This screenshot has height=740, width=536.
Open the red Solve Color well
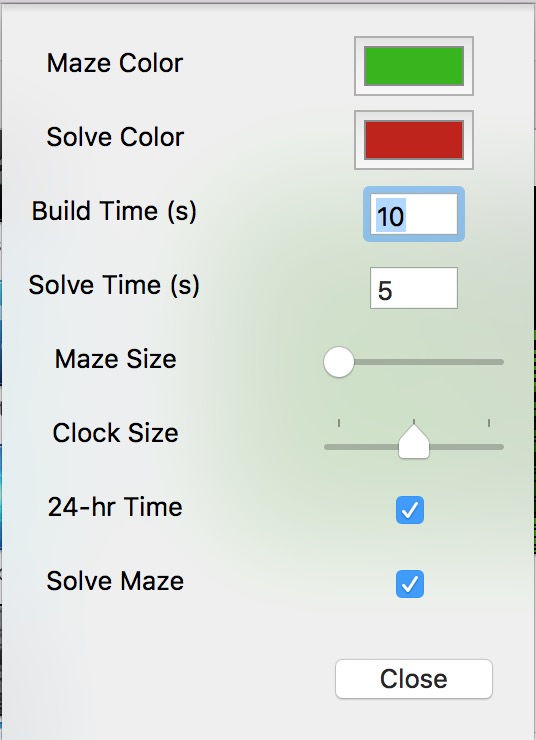point(414,140)
